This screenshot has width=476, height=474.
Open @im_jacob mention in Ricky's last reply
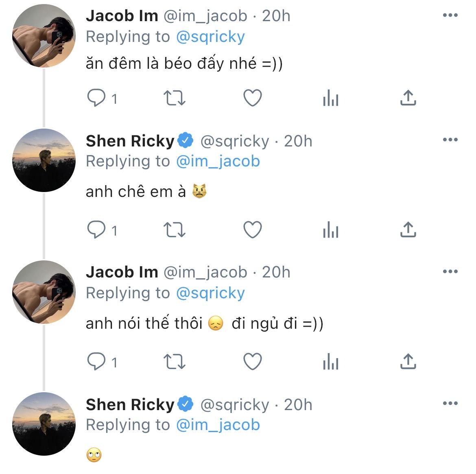[x=218, y=425]
